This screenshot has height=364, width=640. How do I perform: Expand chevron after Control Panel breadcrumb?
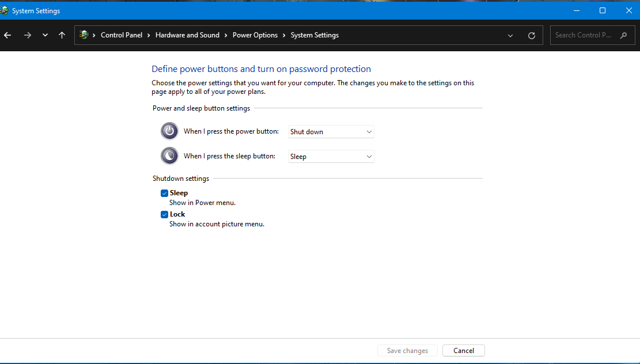pyautogui.click(x=149, y=36)
